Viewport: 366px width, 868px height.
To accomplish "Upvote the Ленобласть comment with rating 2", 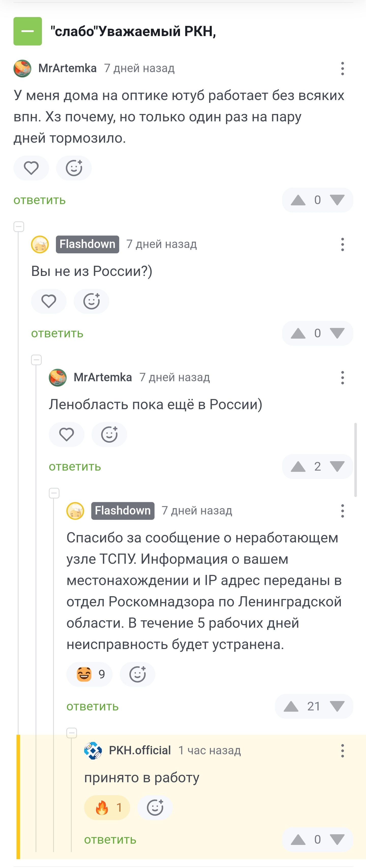I will pos(298,467).
